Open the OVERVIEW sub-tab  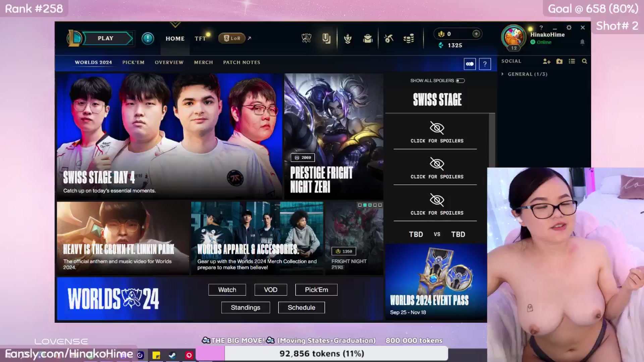[x=169, y=62]
